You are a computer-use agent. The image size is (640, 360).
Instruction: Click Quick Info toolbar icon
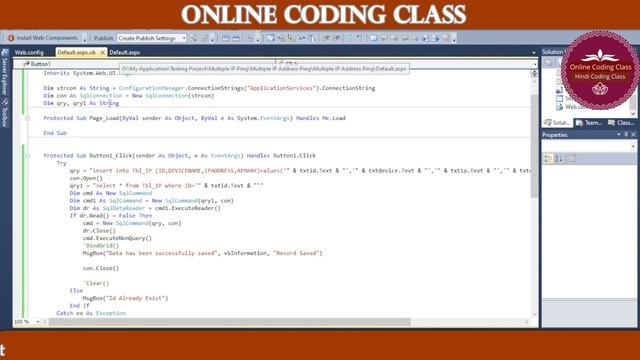291,38
